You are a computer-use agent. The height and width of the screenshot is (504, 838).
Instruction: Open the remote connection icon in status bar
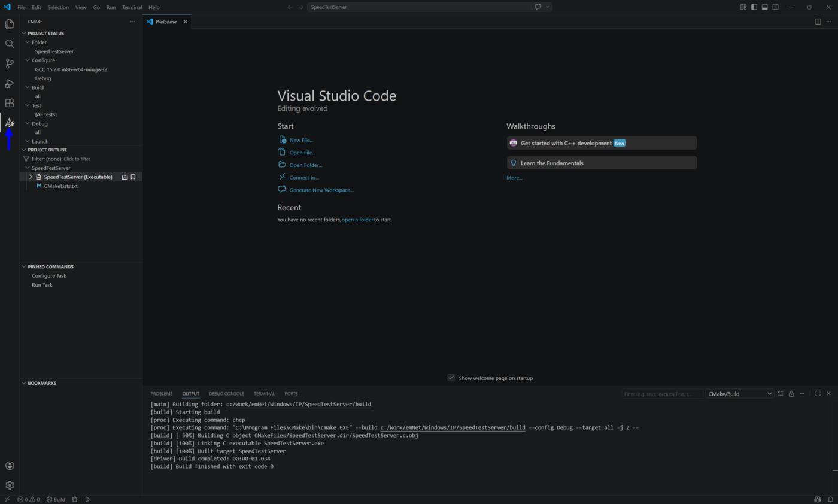point(7,499)
